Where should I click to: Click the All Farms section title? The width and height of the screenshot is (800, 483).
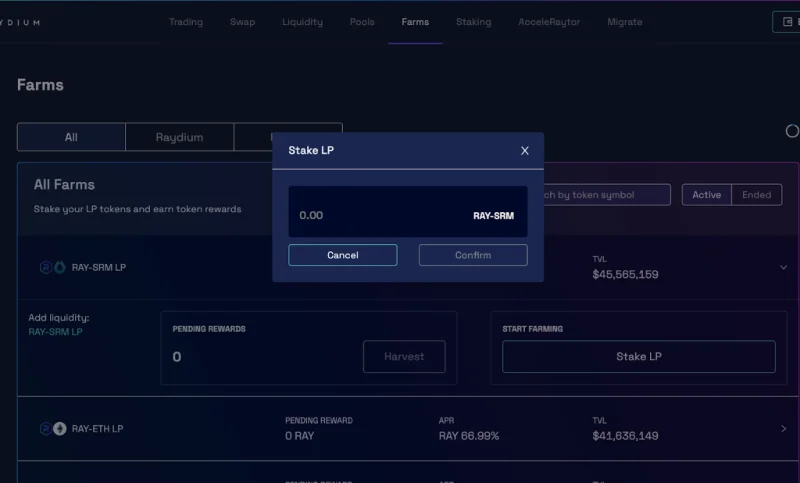[64, 185]
